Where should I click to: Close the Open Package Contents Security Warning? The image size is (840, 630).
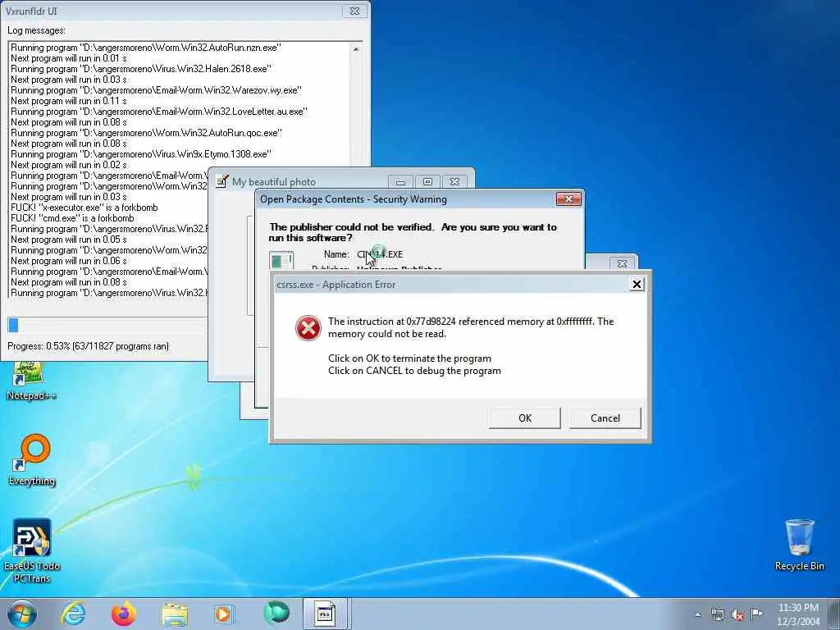(568, 199)
